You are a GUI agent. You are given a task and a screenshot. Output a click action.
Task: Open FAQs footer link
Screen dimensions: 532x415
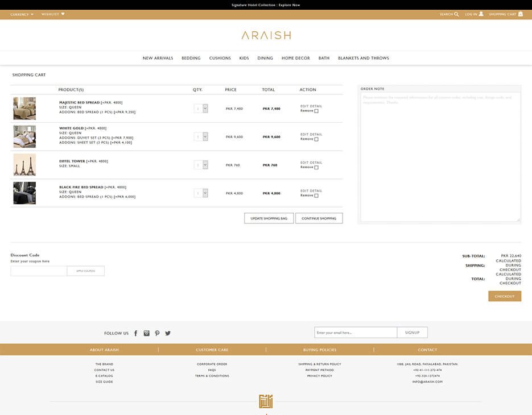(212, 370)
